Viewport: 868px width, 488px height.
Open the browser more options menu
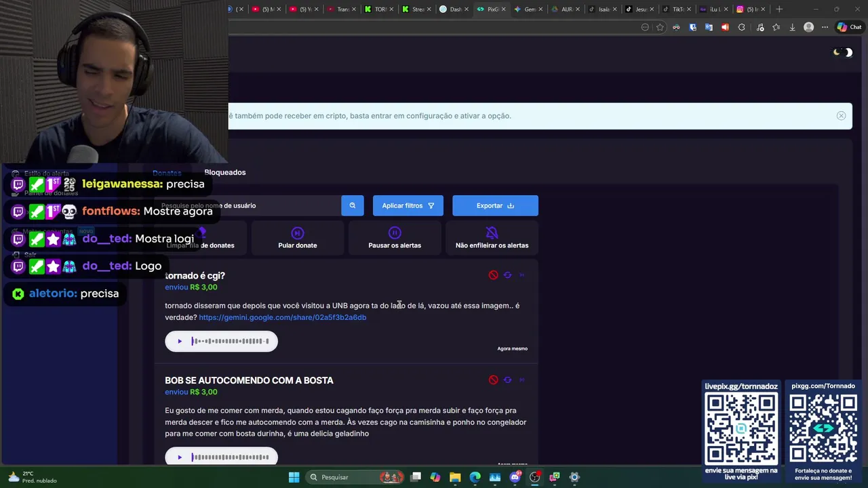click(x=825, y=27)
